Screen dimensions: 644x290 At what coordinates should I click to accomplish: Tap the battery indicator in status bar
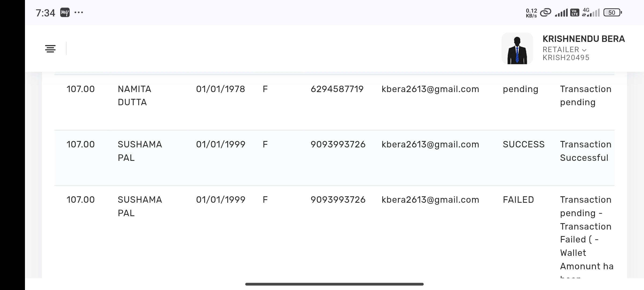coord(612,13)
